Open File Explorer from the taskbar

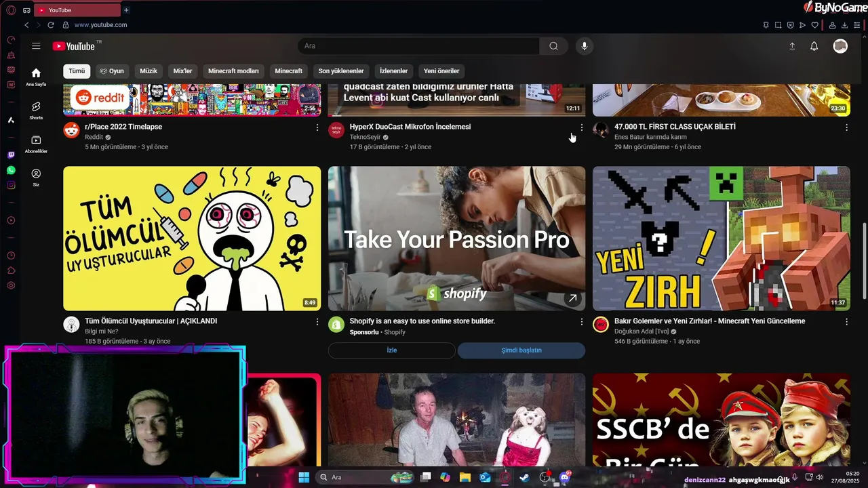465,477
